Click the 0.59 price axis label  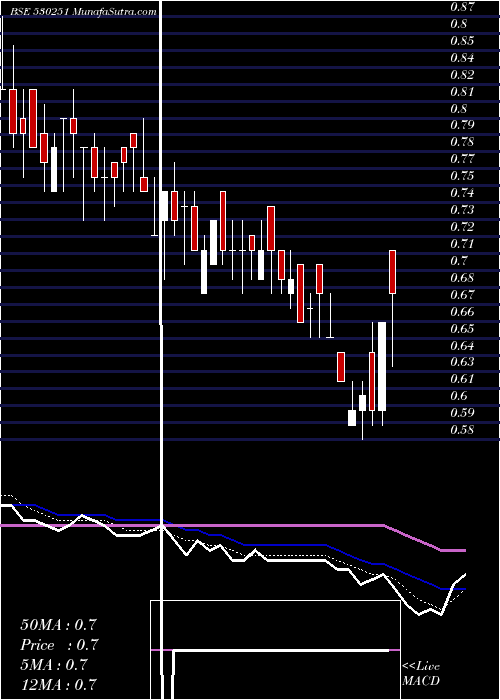tap(462, 413)
